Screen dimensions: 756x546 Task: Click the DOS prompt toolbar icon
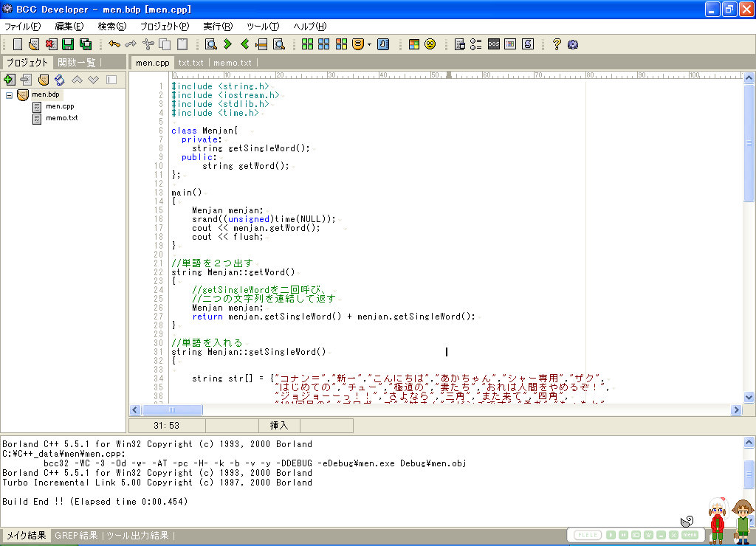(494, 44)
